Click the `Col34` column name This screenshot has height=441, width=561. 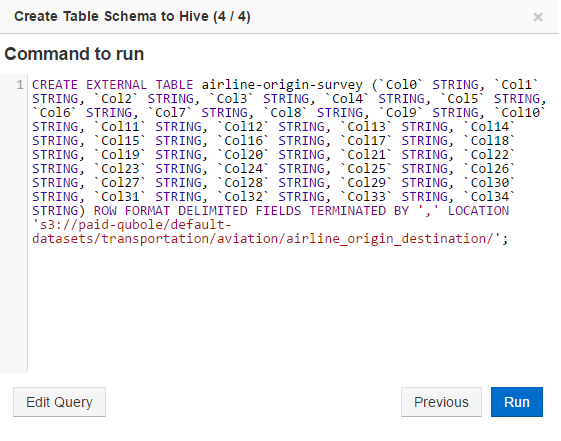pyautogui.click(x=490, y=197)
